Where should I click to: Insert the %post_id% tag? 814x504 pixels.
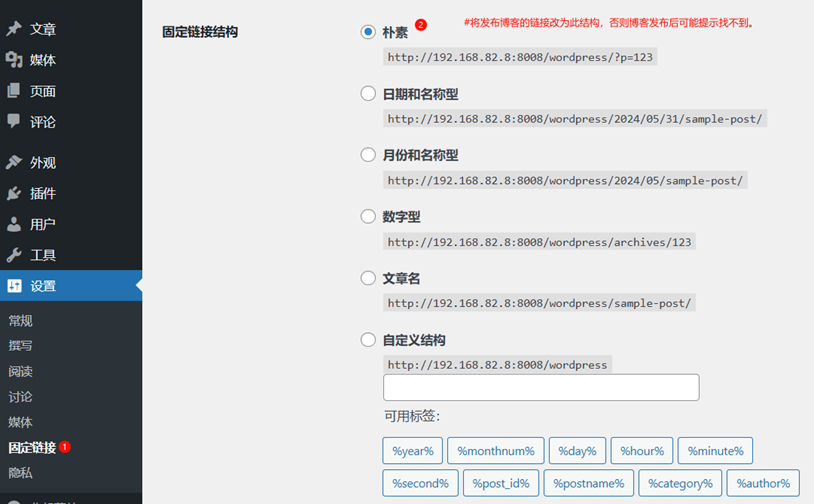(x=501, y=483)
